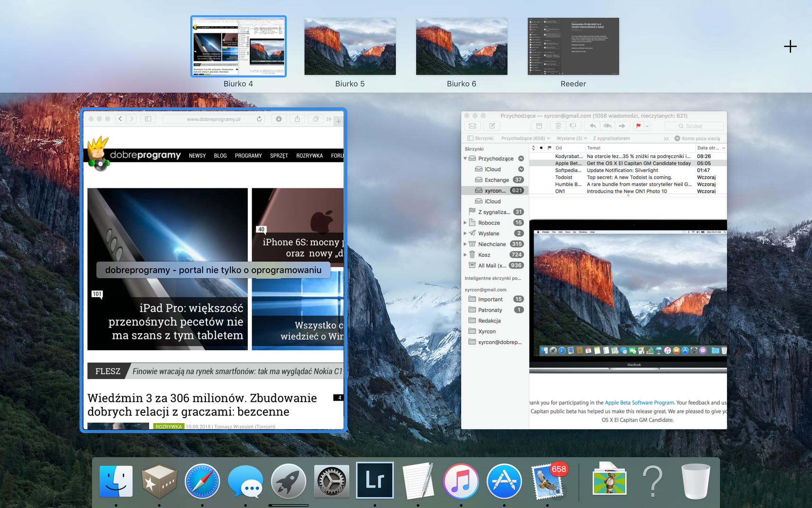The image size is (812, 508).
Task: Open NEWSY menu on dobreprogramy site
Action: 197,155
